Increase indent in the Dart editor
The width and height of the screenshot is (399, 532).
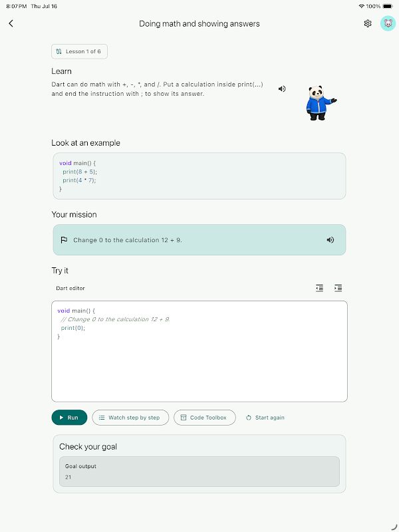pos(338,288)
